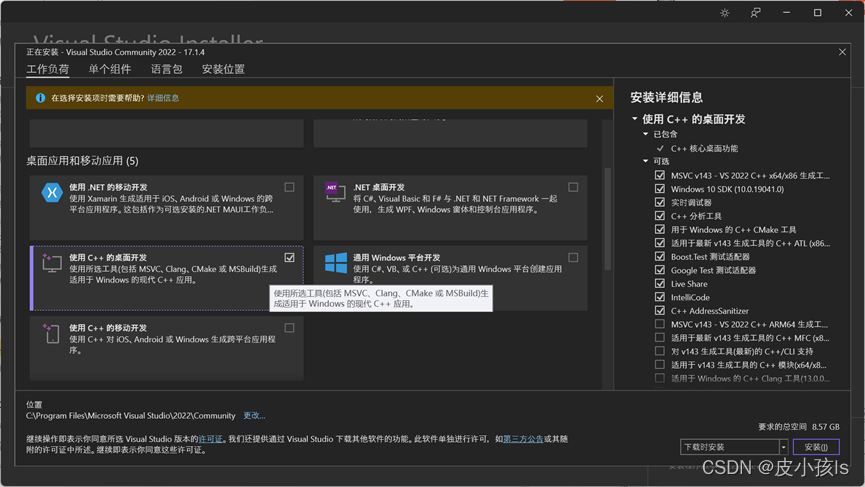The image size is (865, 487).
Task: Uncheck Boost.Test test adapter
Action: point(660,256)
